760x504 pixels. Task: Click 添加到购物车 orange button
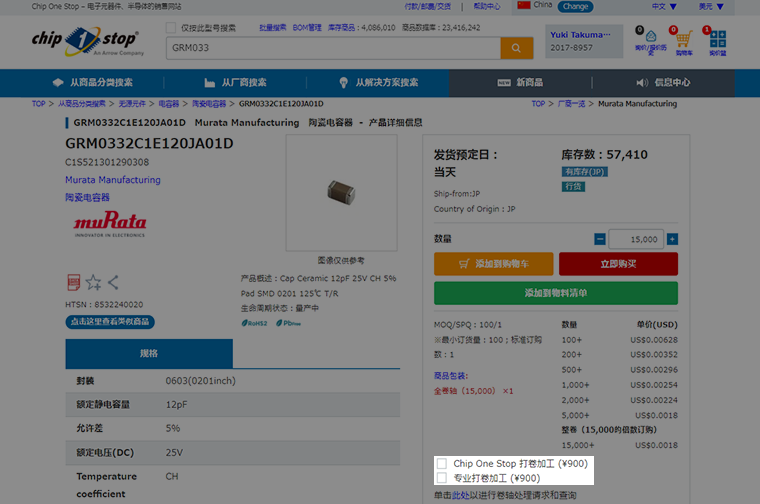pos(493,264)
